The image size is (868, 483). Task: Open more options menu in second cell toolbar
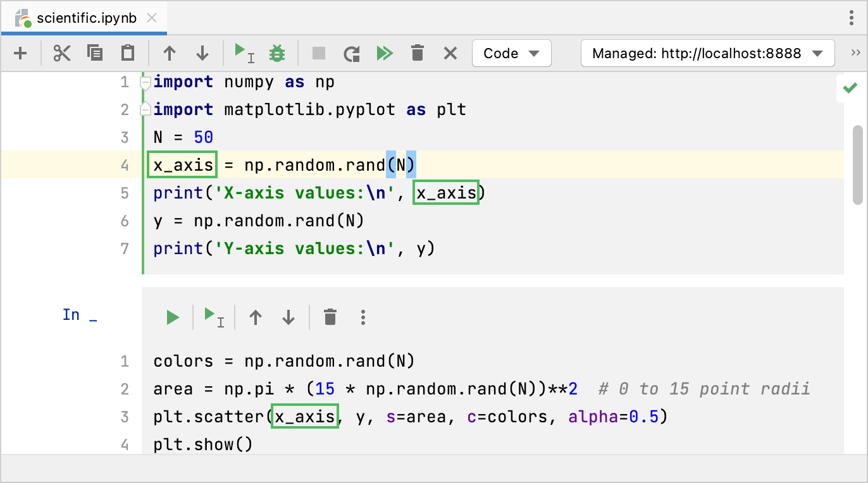[x=363, y=317]
